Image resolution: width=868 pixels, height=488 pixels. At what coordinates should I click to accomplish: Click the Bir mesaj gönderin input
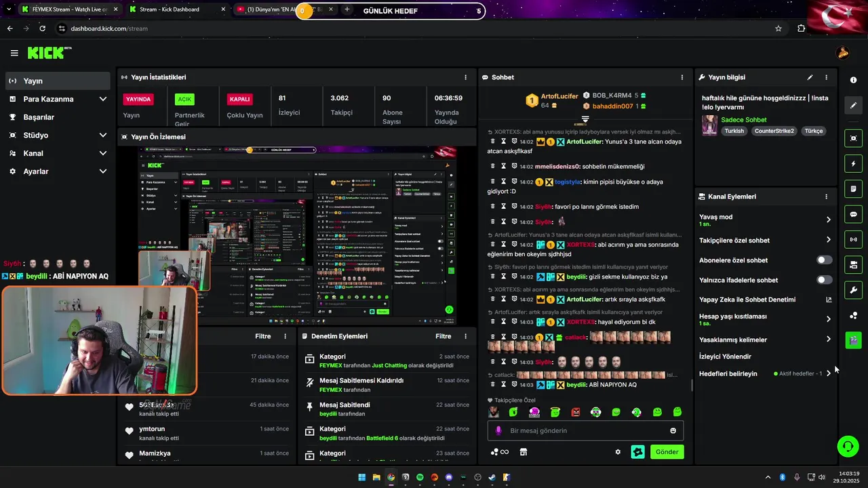(x=585, y=430)
